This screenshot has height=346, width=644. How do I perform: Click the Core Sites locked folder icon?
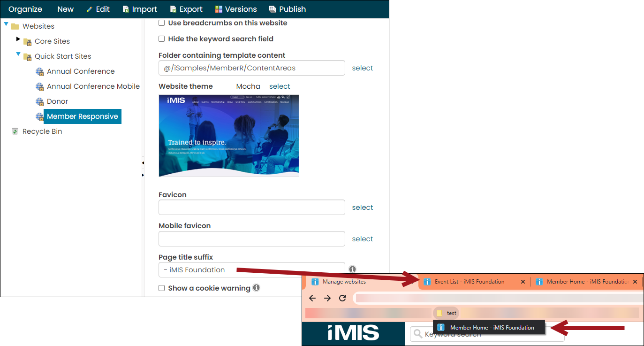coord(27,41)
